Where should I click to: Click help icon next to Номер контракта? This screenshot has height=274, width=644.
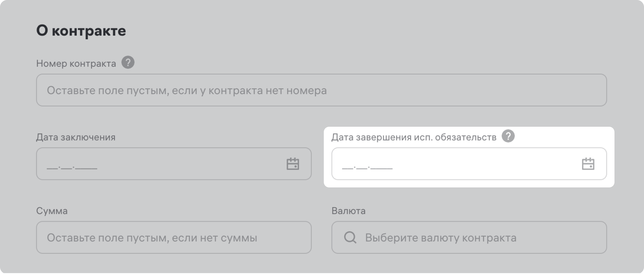pos(128,62)
